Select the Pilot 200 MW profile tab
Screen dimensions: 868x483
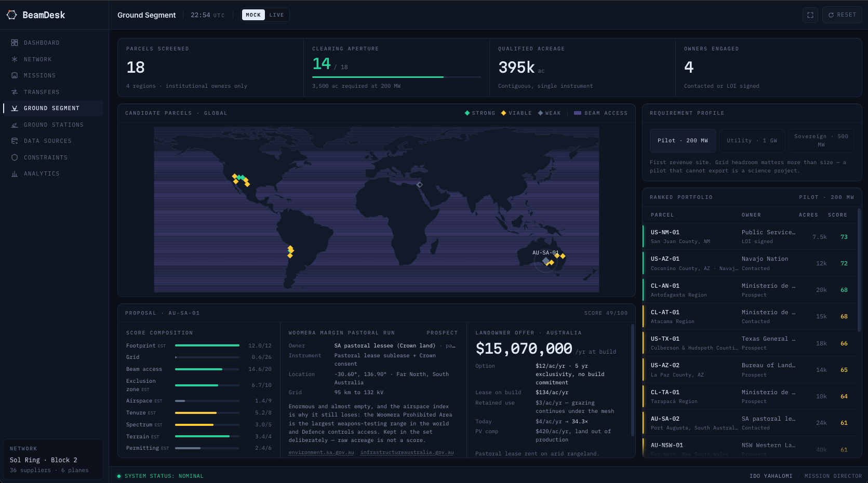683,141
